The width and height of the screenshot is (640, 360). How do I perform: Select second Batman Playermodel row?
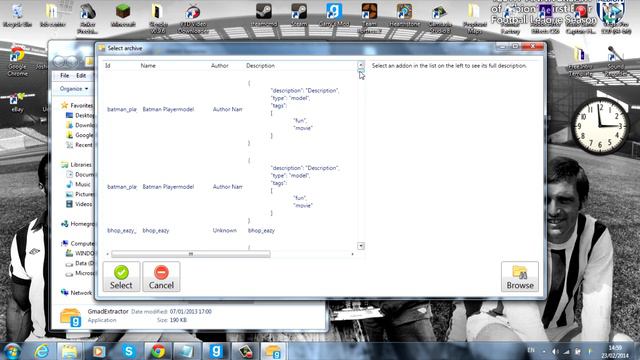(x=168, y=187)
